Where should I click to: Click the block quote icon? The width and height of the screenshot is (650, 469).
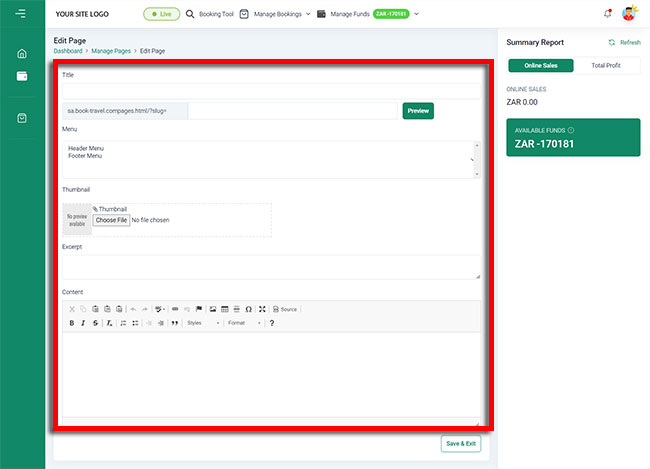174,323
